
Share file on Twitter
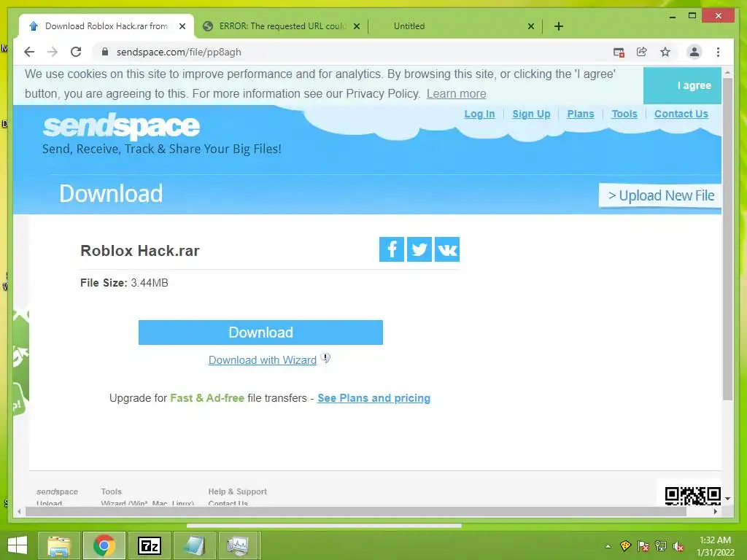tap(419, 249)
